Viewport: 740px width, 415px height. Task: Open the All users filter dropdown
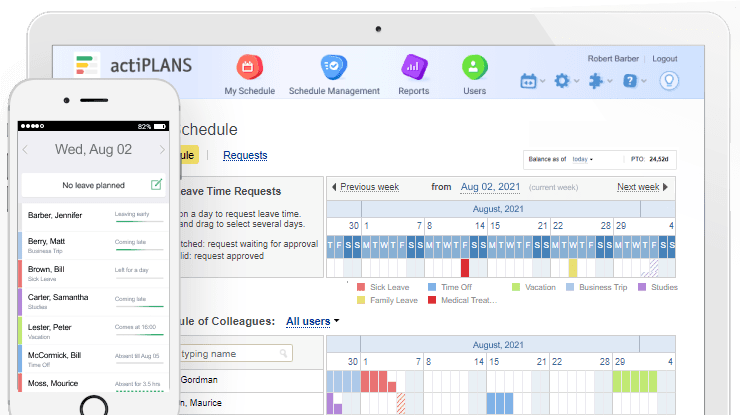pyautogui.click(x=311, y=321)
